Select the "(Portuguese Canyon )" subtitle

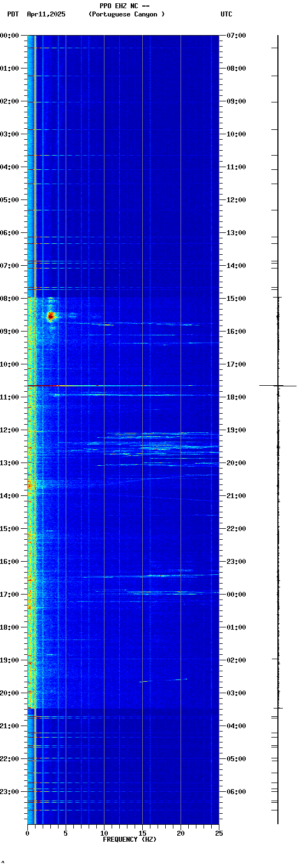(x=126, y=14)
